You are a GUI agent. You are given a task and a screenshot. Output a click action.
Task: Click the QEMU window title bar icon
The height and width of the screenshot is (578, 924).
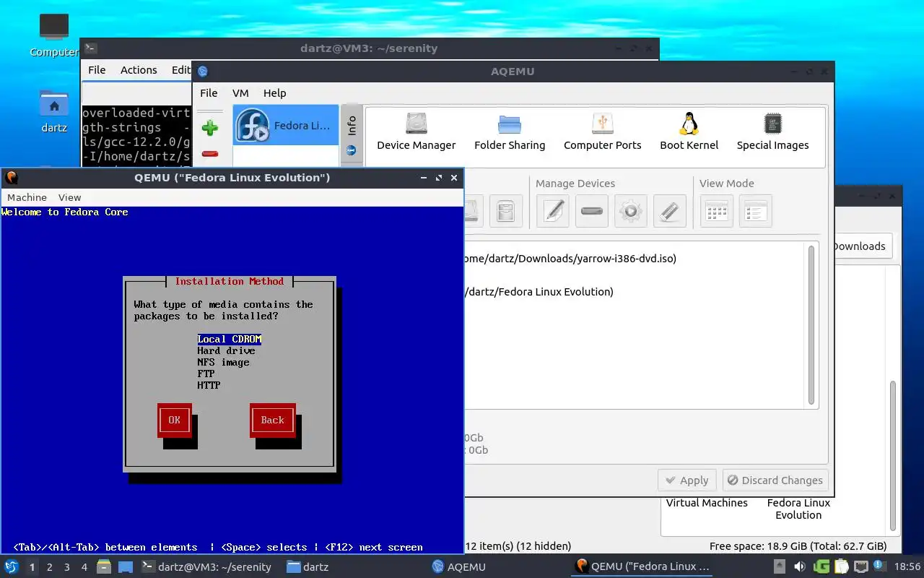tap(12, 177)
